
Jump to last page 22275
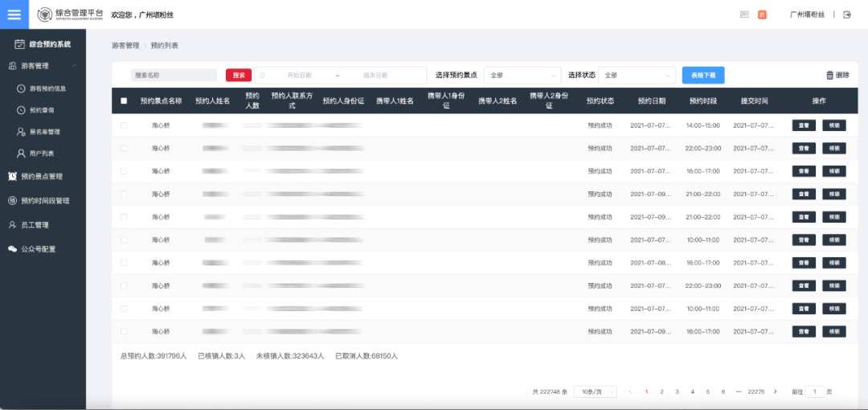(755, 392)
